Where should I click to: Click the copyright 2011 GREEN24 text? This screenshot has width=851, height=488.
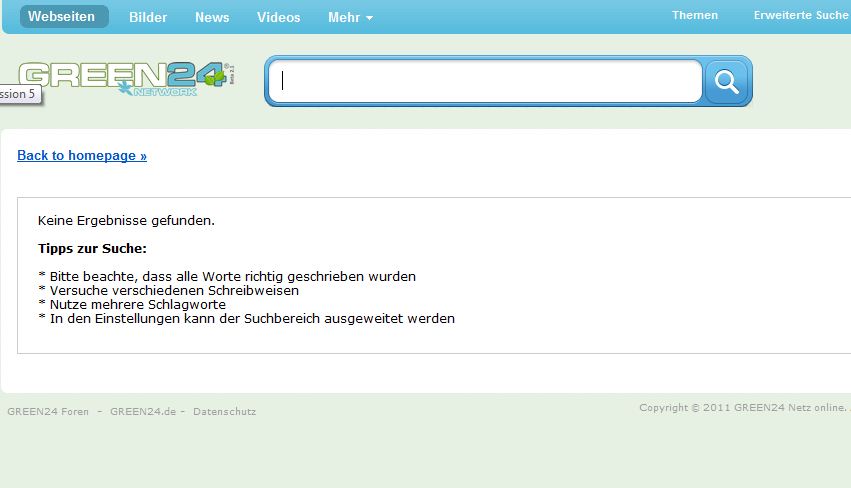point(742,407)
